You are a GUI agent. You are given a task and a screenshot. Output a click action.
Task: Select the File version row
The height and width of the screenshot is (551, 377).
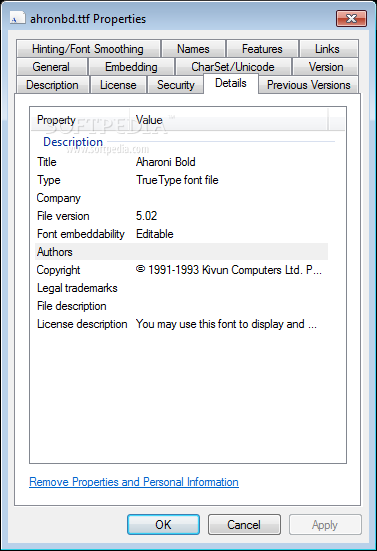[x=181, y=216]
